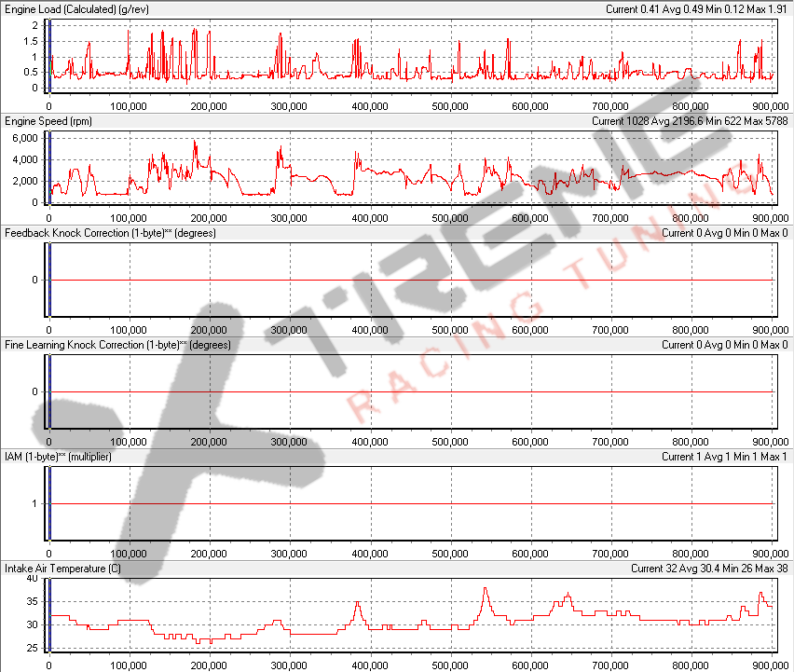Click the Avg 2196.6 statistic for Engine Speed
This screenshot has height=672, width=794.
(676, 120)
